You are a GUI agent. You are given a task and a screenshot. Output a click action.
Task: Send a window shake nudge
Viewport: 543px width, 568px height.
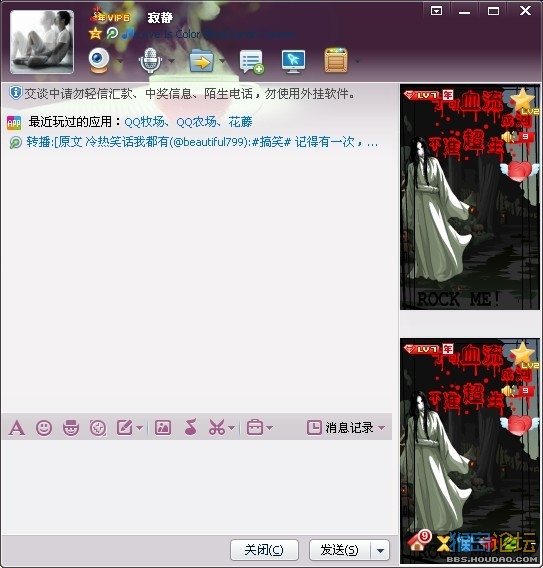(x=98, y=428)
